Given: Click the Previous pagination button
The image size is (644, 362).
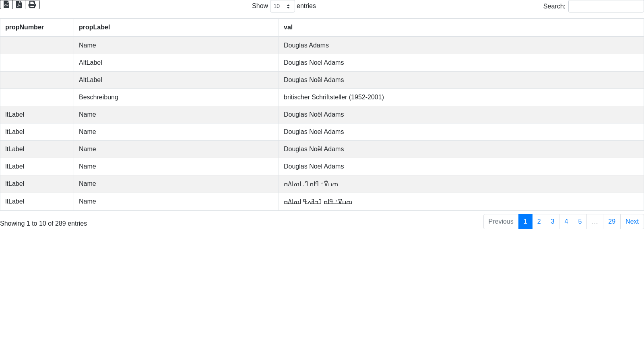Looking at the screenshot, I should (x=501, y=222).
